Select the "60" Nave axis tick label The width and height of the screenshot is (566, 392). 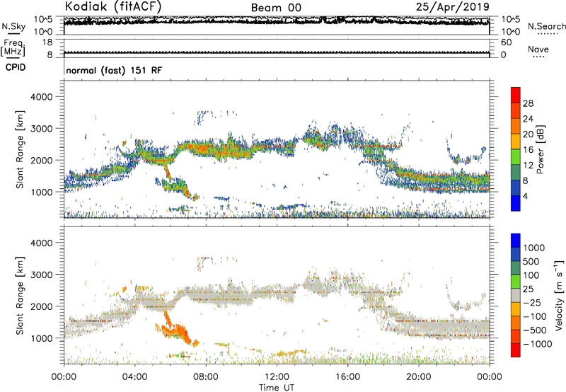coord(506,42)
